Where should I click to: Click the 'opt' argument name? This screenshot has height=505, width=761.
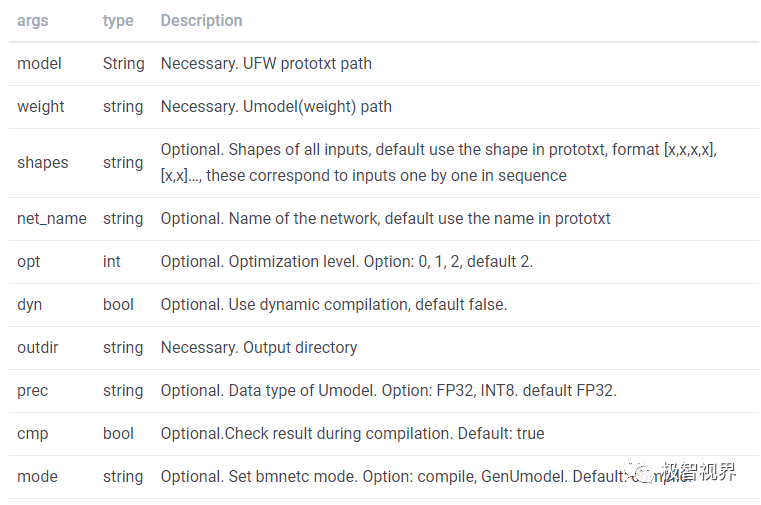[x=28, y=261]
